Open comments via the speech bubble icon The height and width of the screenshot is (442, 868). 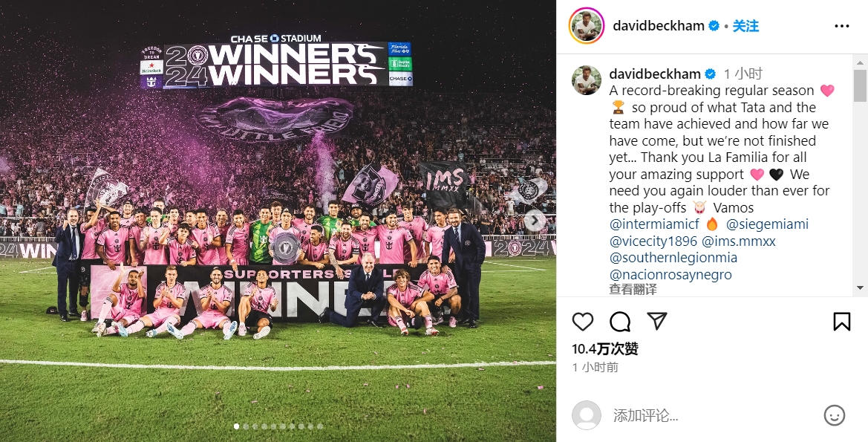pyautogui.click(x=620, y=322)
